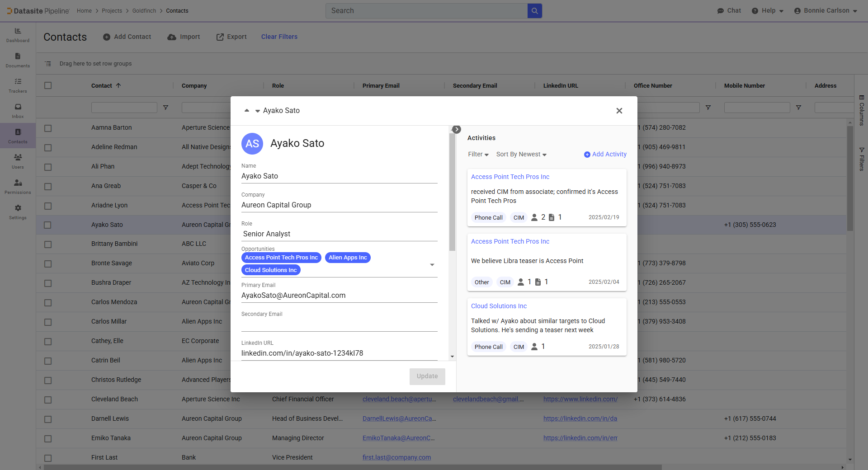Screen dimensions: 868x470
Task: Open the Sort By Newest dropdown
Action: 522,155
